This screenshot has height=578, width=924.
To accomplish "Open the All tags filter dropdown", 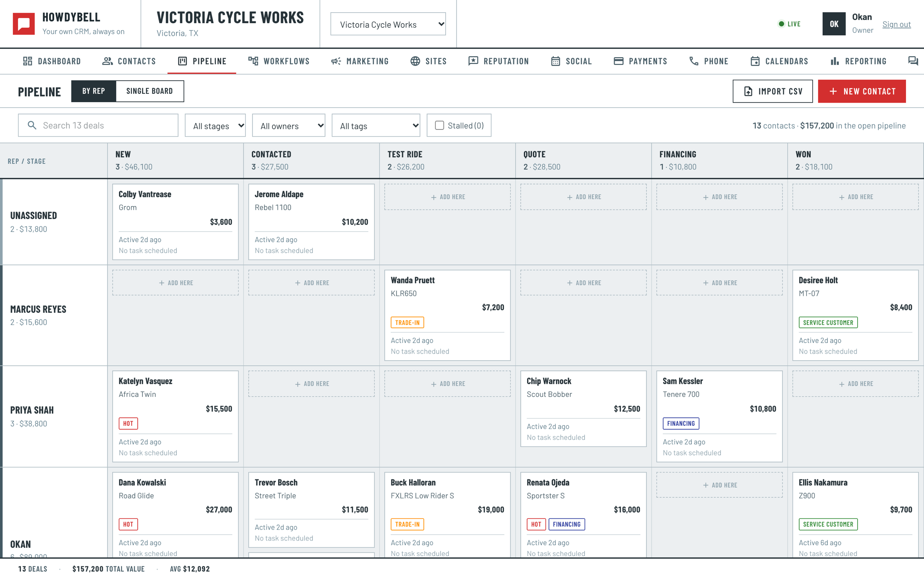I will 376,125.
